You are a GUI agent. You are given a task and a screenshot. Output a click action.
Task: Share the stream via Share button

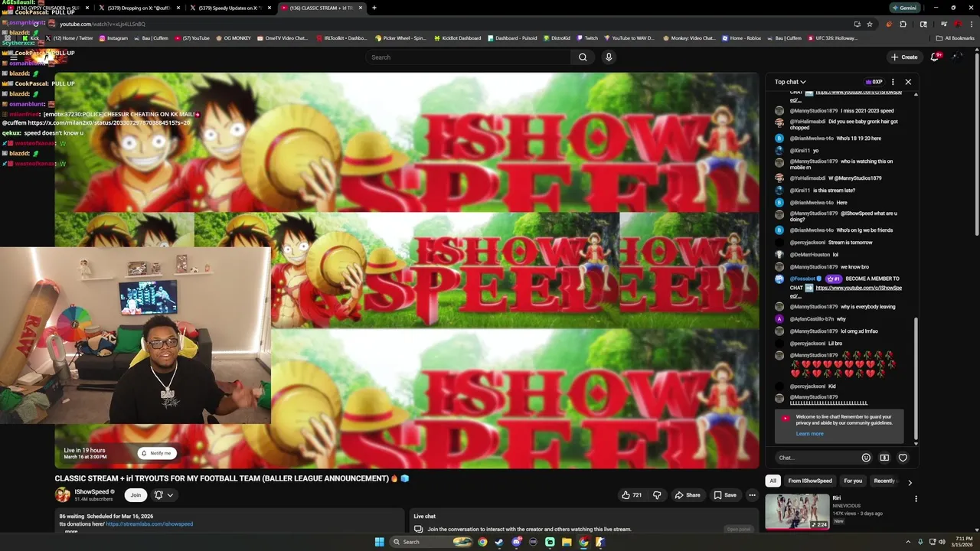[x=688, y=495]
